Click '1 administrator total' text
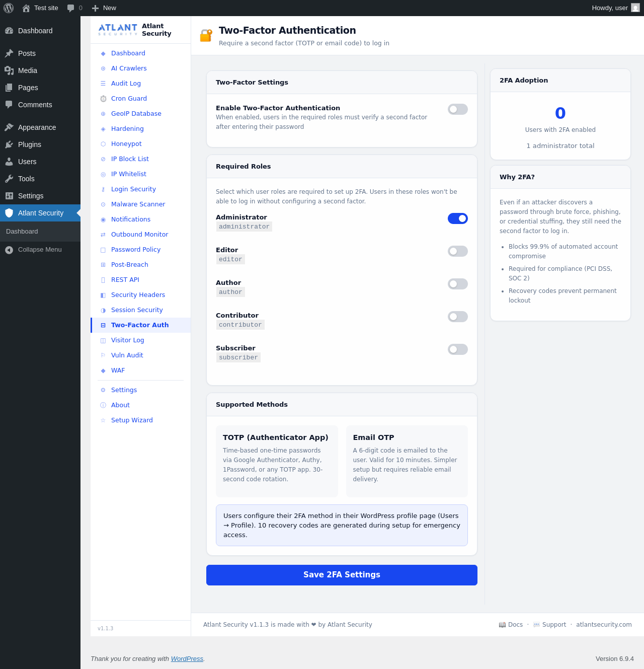644x669 pixels. [x=560, y=146]
